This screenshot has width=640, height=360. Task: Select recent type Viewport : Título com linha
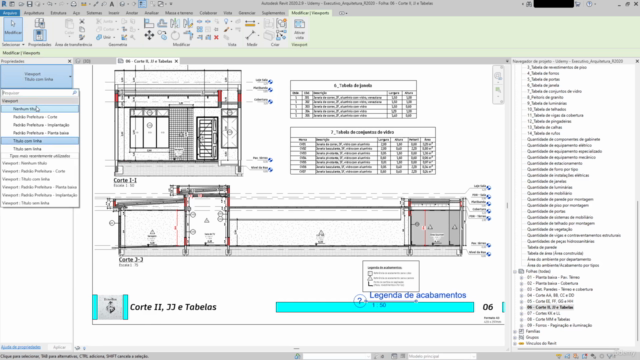26,179
